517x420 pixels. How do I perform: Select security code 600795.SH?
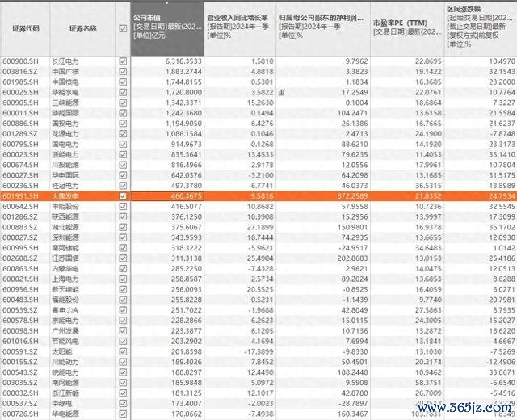(x=20, y=144)
